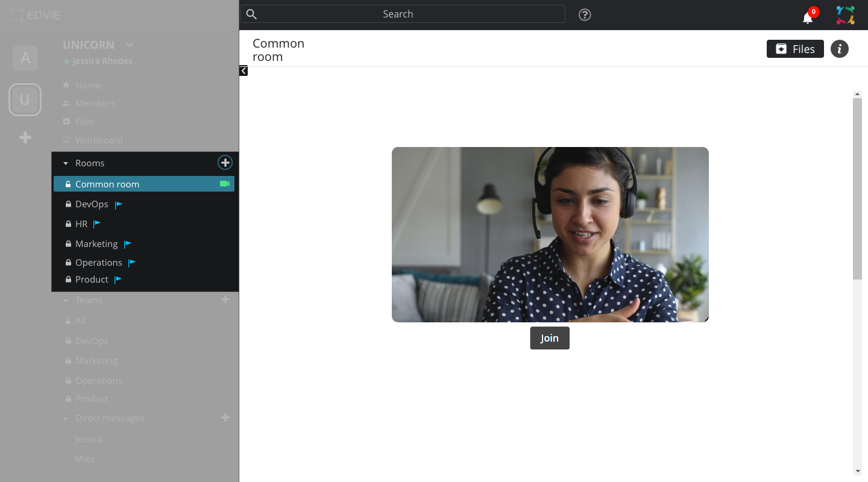This screenshot has width=868, height=482.
Task: Open the UNICORN workspace dropdown
Action: 130,45
